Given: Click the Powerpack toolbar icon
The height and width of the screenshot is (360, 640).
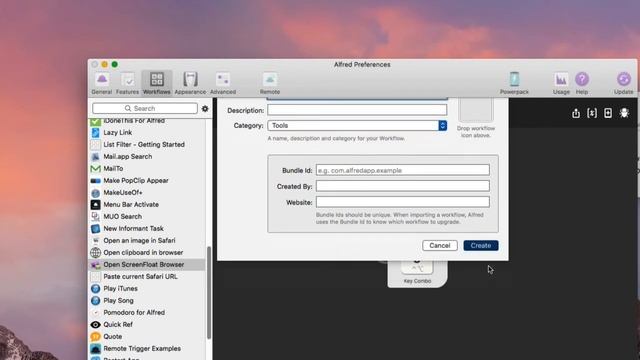Looking at the screenshot, I should [x=514, y=83].
